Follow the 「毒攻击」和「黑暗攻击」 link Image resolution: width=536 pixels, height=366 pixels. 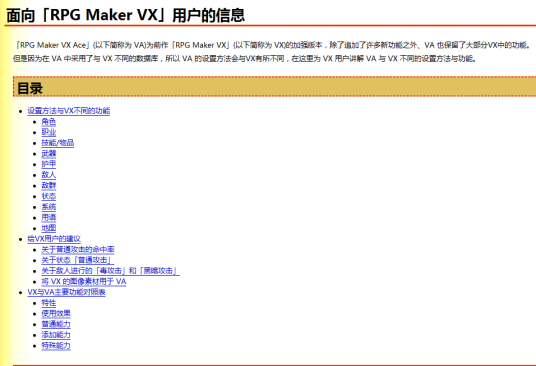click(110, 271)
